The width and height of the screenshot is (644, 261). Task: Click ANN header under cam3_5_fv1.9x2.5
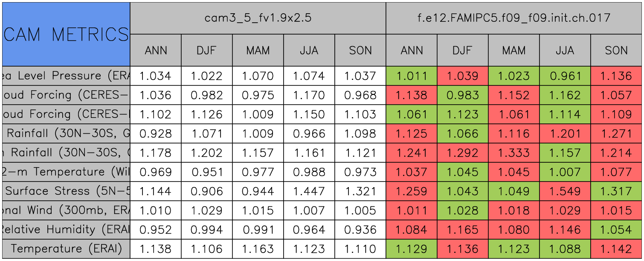pos(156,50)
